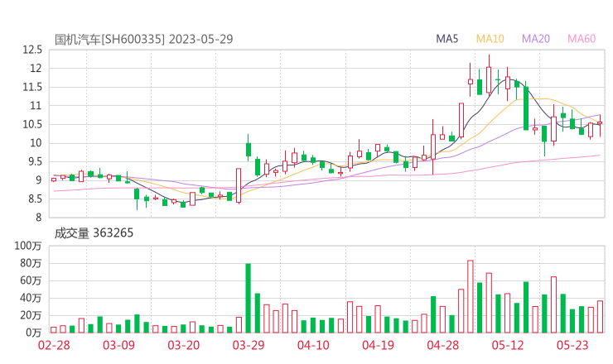613x364 pixels.
Task: Click the 100万 volume axis label
Action: coord(28,246)
